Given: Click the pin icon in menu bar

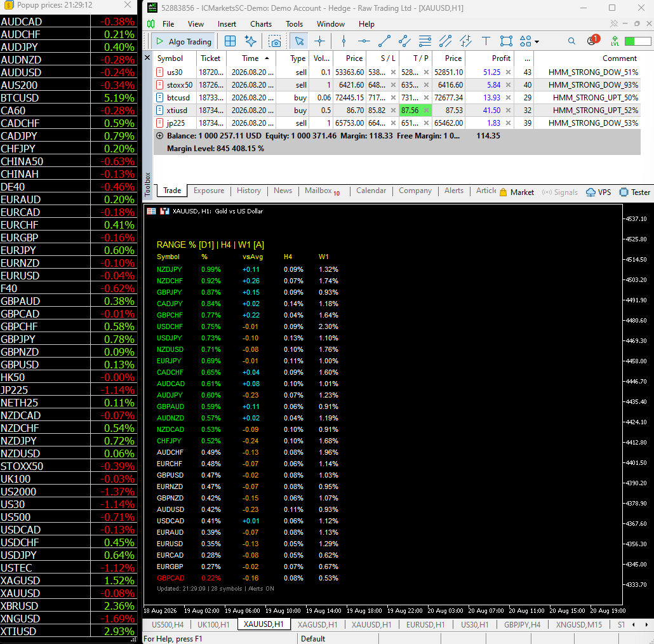Looking at the screenshot, I should 613,23.
